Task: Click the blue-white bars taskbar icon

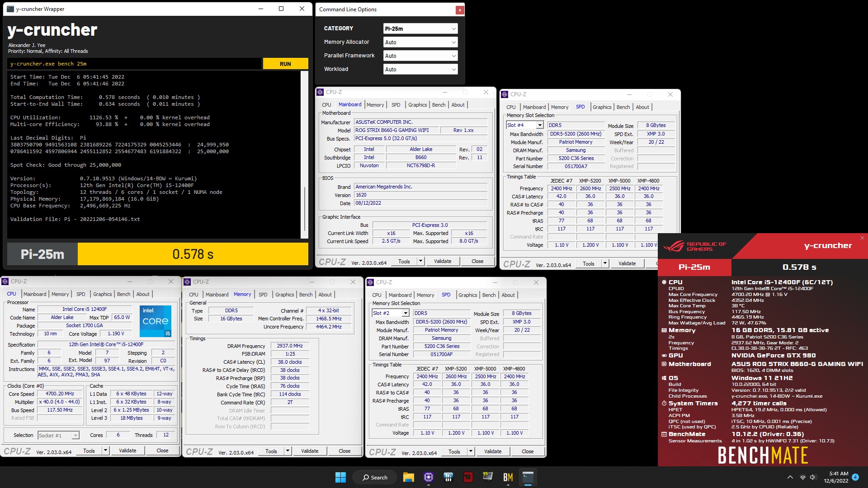Action: [x=448, y=477]
